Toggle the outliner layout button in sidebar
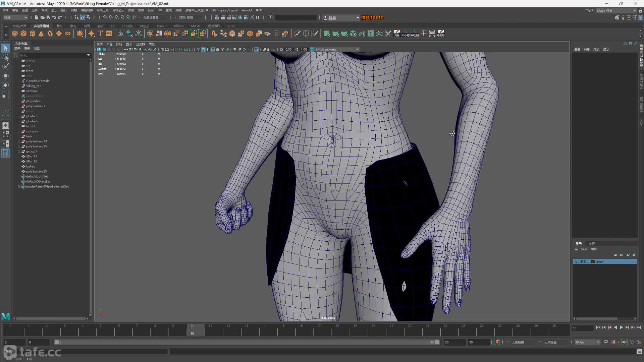This screenshot has height=362, width=644. (x=5, y=153)
